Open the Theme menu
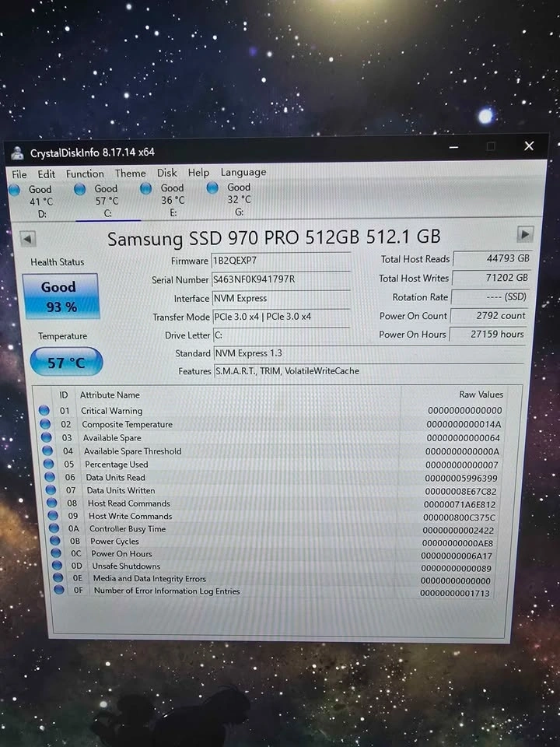This screenshot has width=560, height=747. [x=131, y=174]
